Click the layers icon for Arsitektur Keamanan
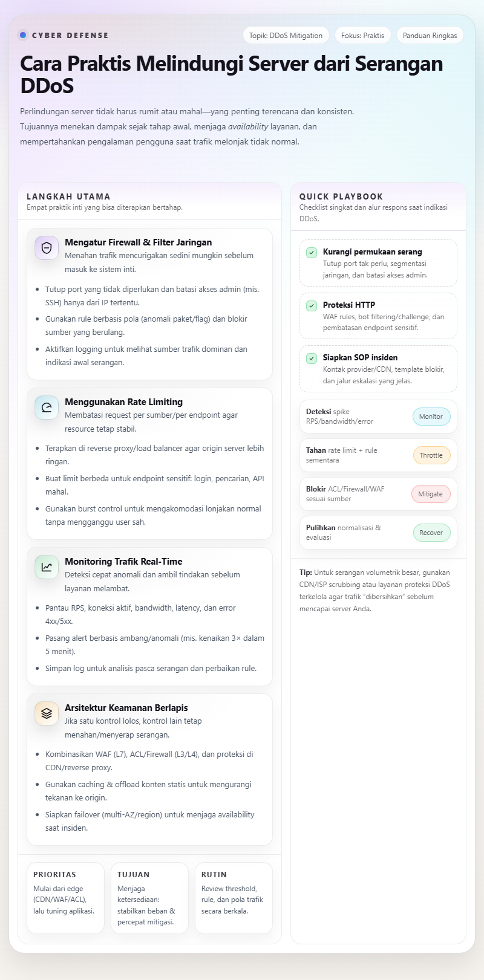 (47, 713)
